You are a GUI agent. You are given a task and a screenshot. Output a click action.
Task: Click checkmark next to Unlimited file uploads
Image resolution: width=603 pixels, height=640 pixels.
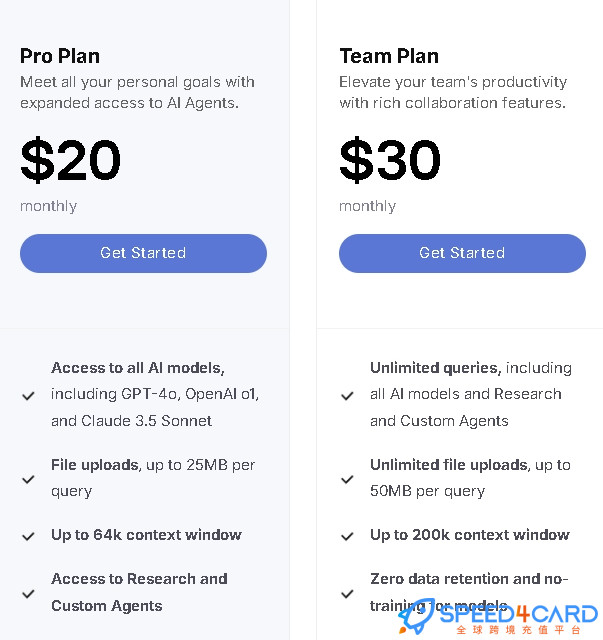[347, 479]
